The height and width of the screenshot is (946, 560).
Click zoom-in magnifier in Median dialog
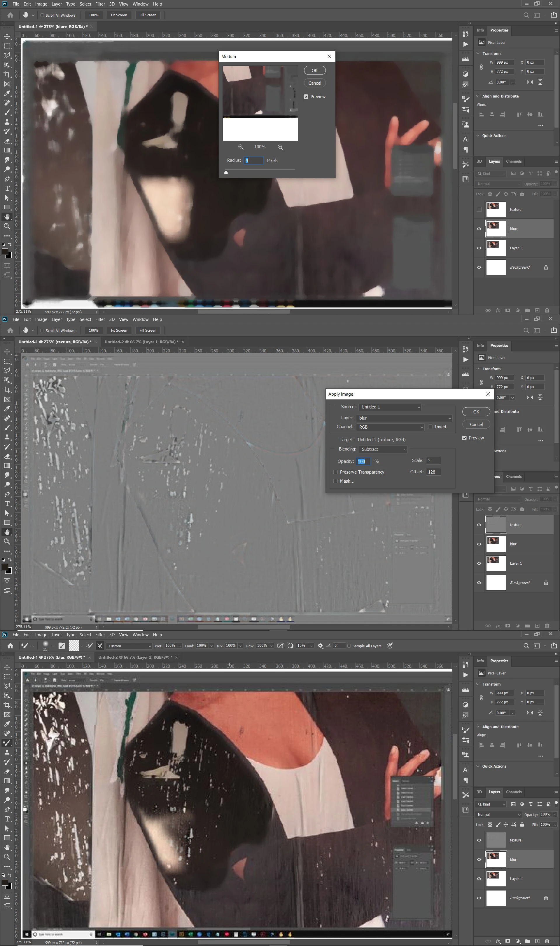click(x=280, y=147)
